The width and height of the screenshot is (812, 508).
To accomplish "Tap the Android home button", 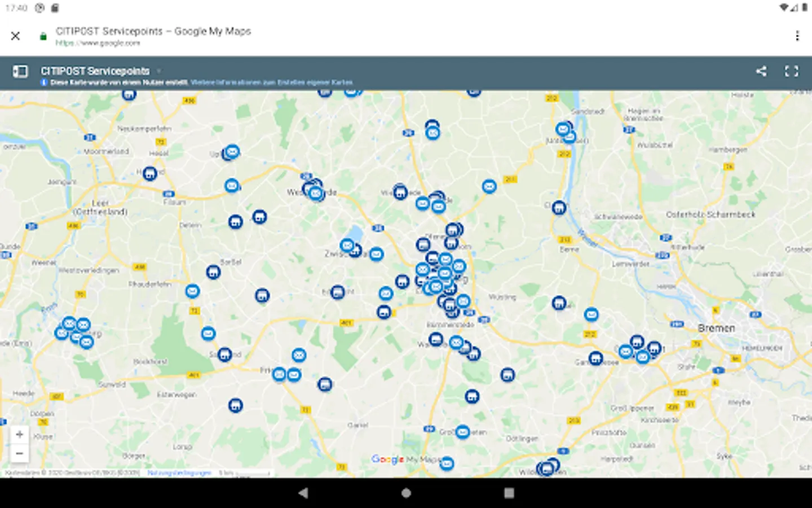I will coord(406,493).
